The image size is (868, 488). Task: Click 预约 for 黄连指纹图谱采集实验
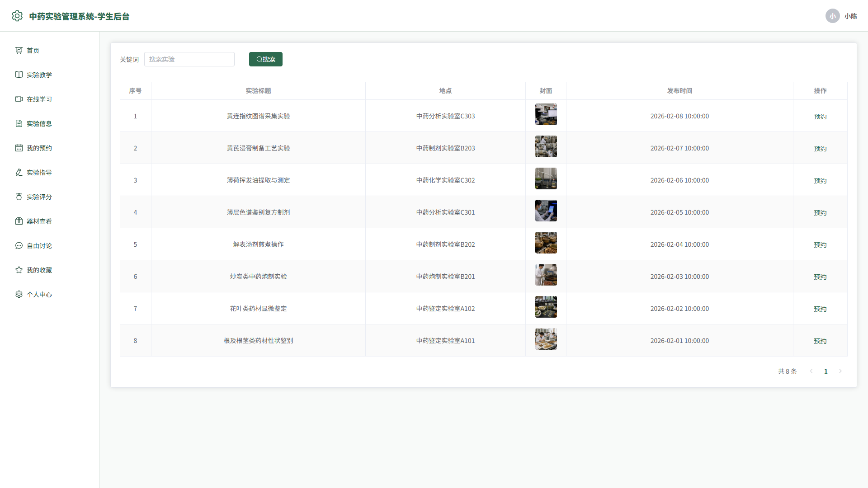click(820, 116)
